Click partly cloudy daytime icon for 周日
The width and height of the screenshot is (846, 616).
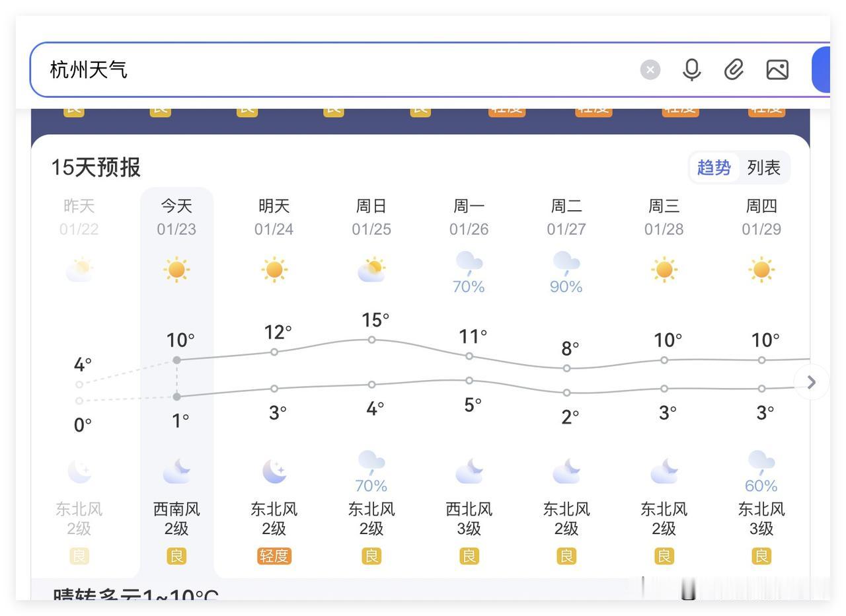(371, 270)
